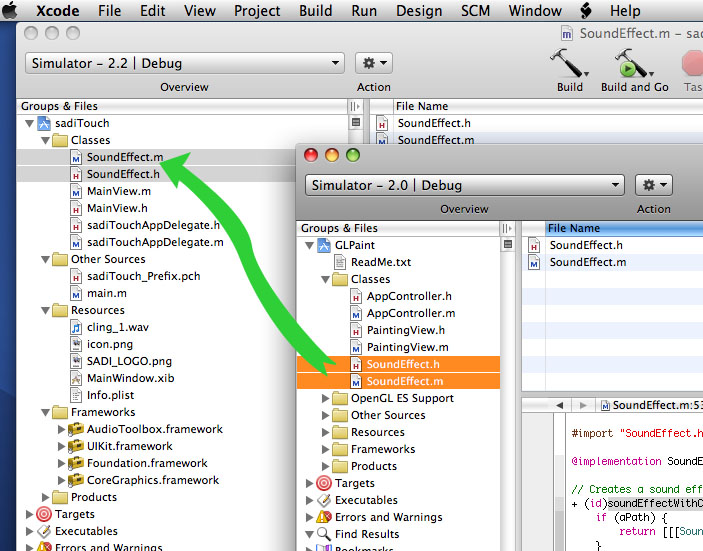This screenshot has width=703, height=551.
Task: Open the Action gear menu in GLPaint window
Action: 654,185
